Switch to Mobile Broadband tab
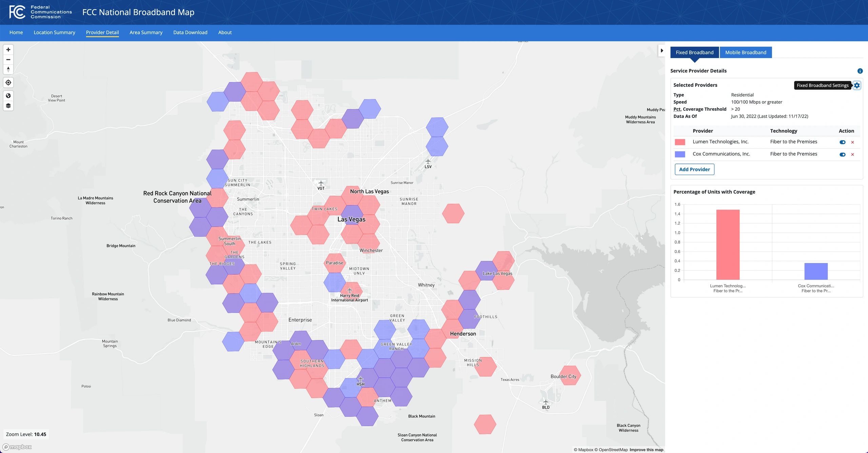Viewport: 868px width, 453px height. point(746,52)
